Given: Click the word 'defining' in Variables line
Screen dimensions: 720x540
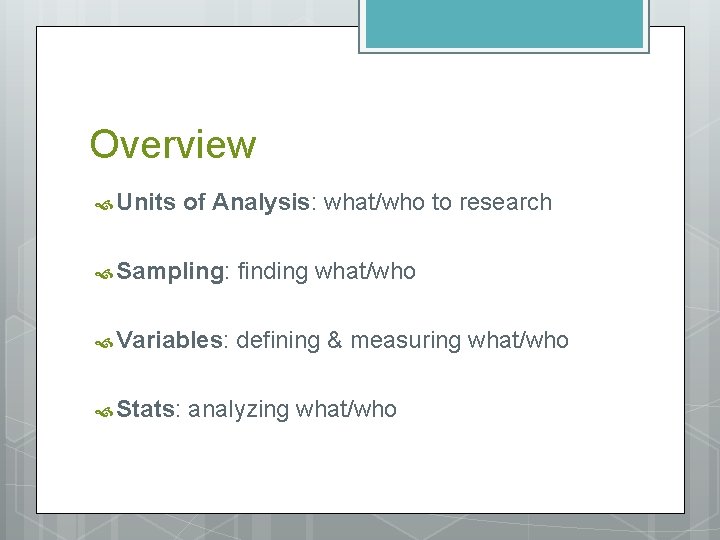Looking at the screenshot, I should click(278, 341).
